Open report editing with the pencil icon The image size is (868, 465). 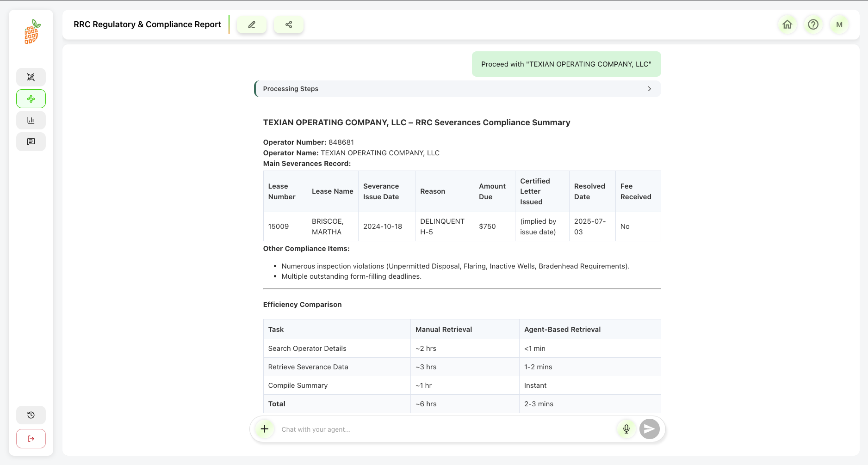[x=252, y=24]
